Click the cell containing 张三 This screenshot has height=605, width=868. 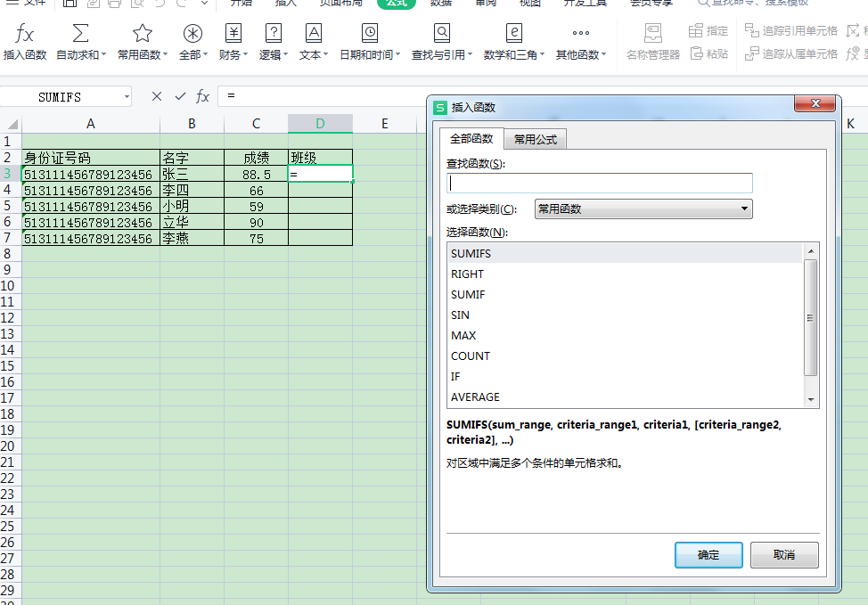tap(192, 175)
